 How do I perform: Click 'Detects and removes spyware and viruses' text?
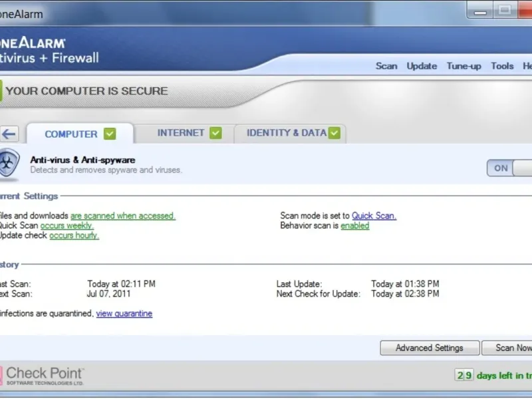[x=106, y=170]
